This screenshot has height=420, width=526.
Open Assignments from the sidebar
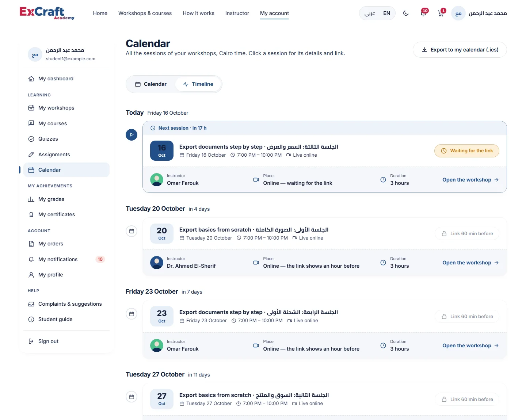66,154
